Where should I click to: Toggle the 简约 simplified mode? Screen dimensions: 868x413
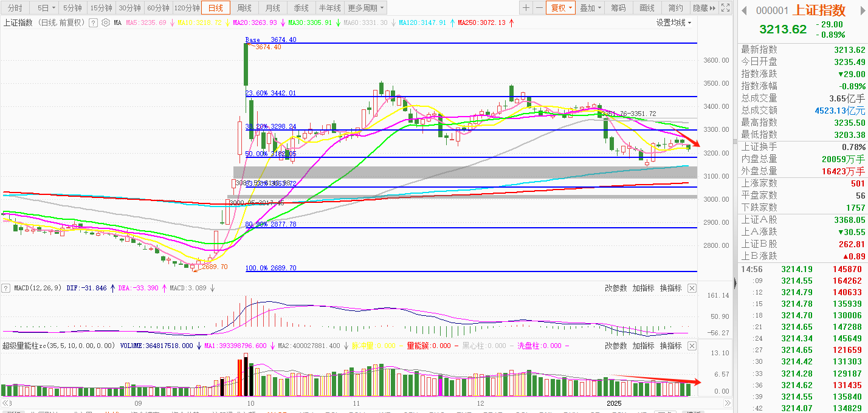point(675,8)
